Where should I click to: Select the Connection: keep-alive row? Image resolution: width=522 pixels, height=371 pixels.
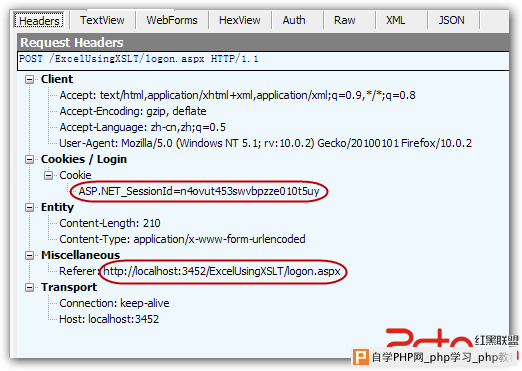[x=114, y=303]
